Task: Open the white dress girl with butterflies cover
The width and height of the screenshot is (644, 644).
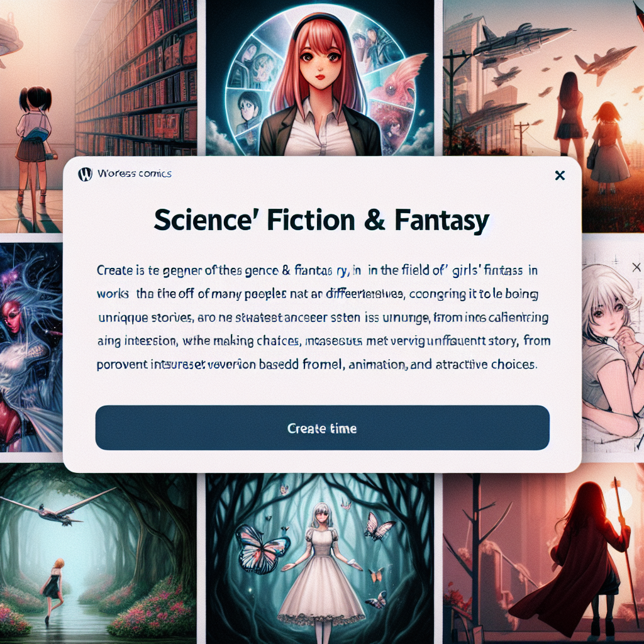Action: (x=319, y=558)
